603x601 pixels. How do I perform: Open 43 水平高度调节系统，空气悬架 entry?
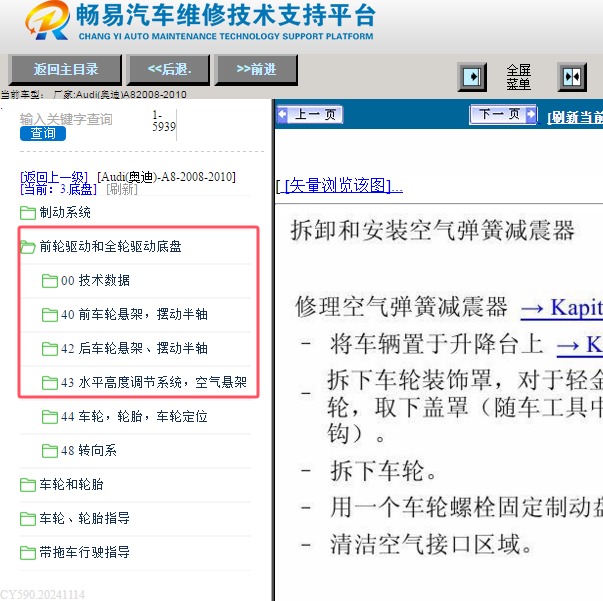click(x=154, y=382)
